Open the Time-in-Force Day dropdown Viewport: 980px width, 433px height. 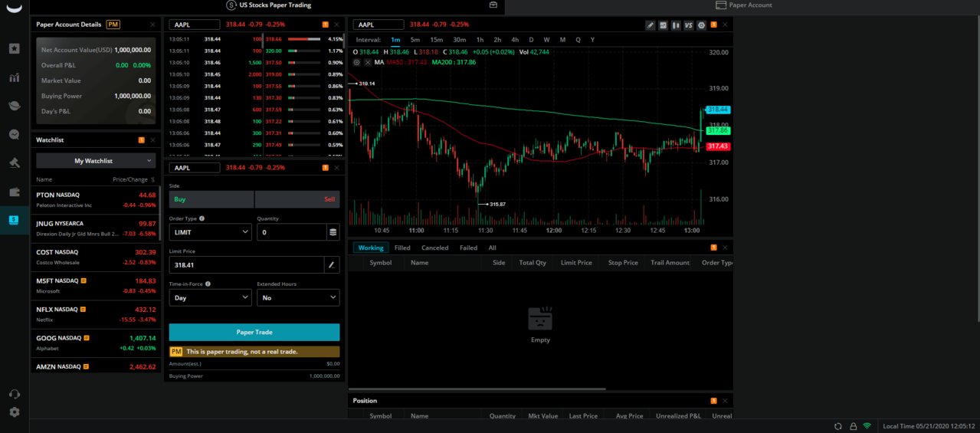click(210, 297)
